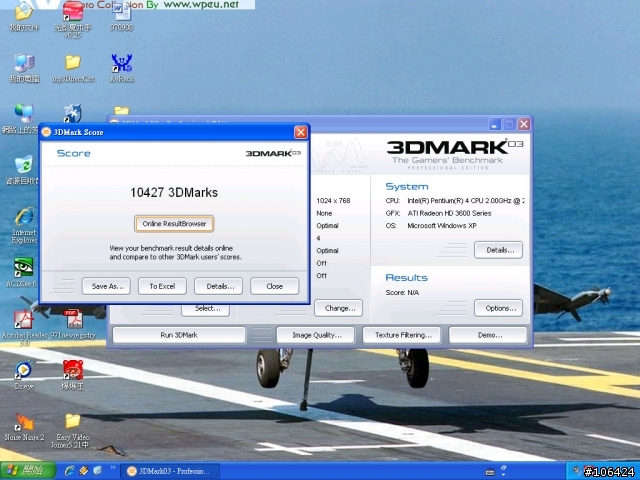640x480 pixels.
Task: Click Select... button in main 3DMark window
Action: 206,309
